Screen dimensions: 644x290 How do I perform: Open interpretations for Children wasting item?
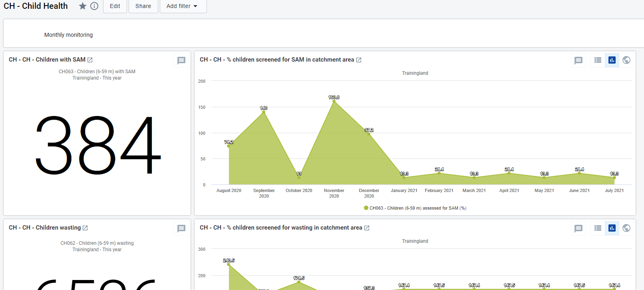coord(181,228)
